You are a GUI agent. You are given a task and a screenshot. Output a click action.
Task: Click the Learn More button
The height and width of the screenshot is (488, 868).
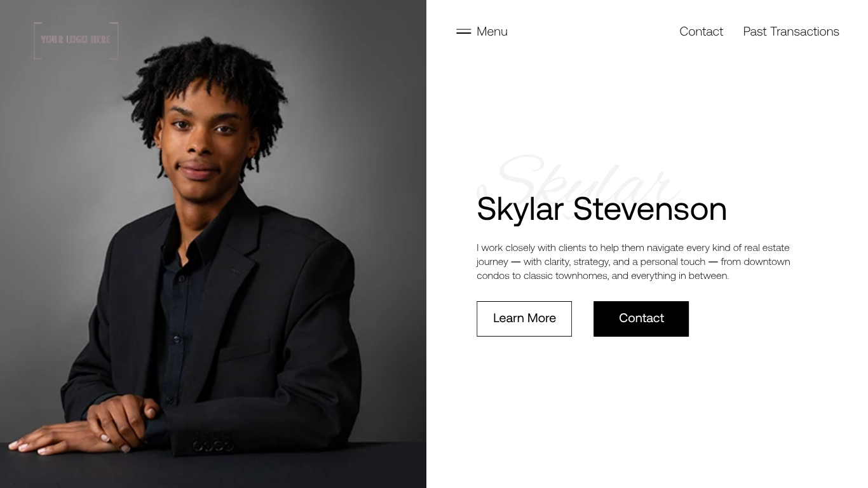(524, 318)
